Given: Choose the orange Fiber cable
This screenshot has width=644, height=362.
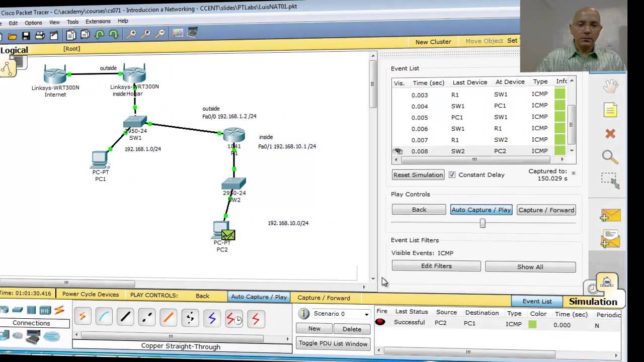Looking at the screenshot, I should tap(169, 317).
